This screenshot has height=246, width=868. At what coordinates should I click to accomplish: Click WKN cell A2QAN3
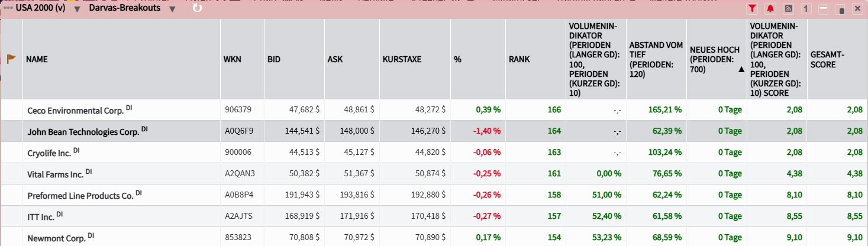240,174
